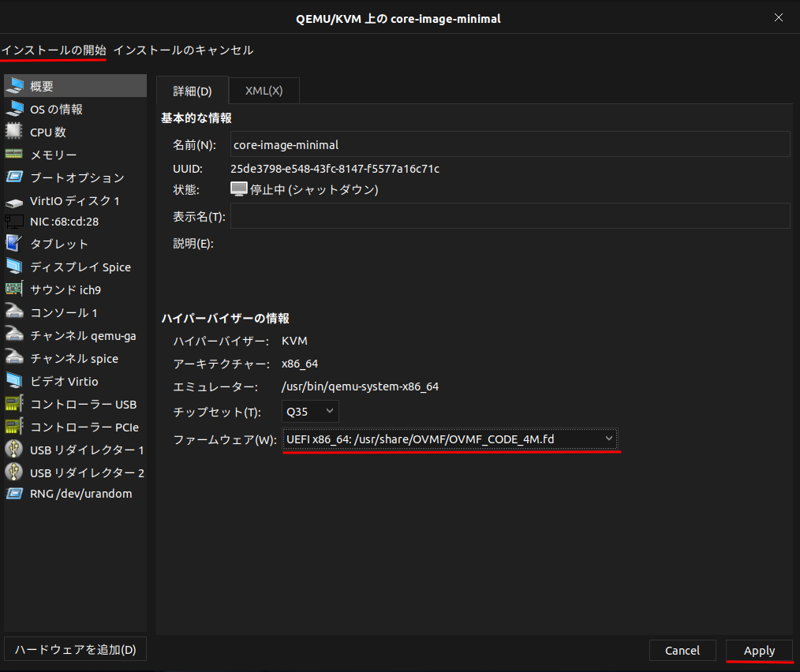
Task: Click the Cancel button
Action: (682, 651)
